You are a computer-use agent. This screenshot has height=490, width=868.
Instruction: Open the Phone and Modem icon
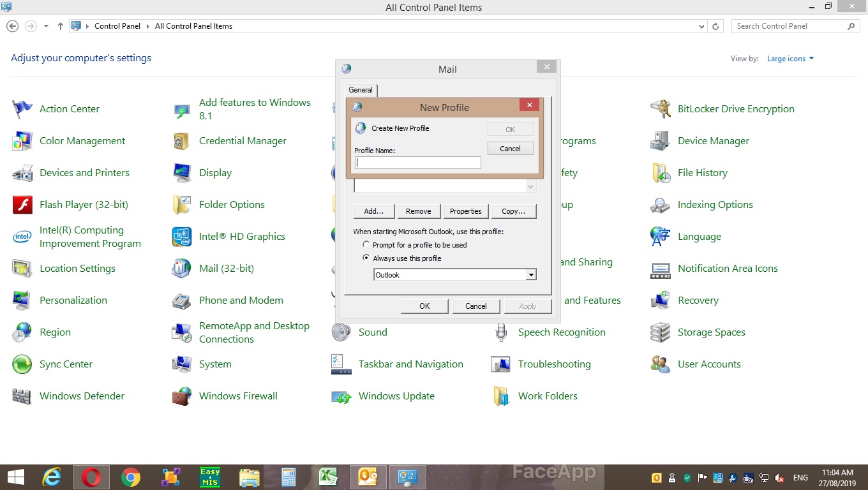point(182,301)
